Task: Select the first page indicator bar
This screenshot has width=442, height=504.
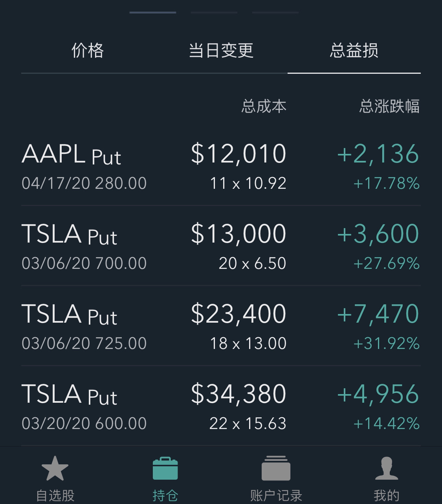Action: (153, 13)
